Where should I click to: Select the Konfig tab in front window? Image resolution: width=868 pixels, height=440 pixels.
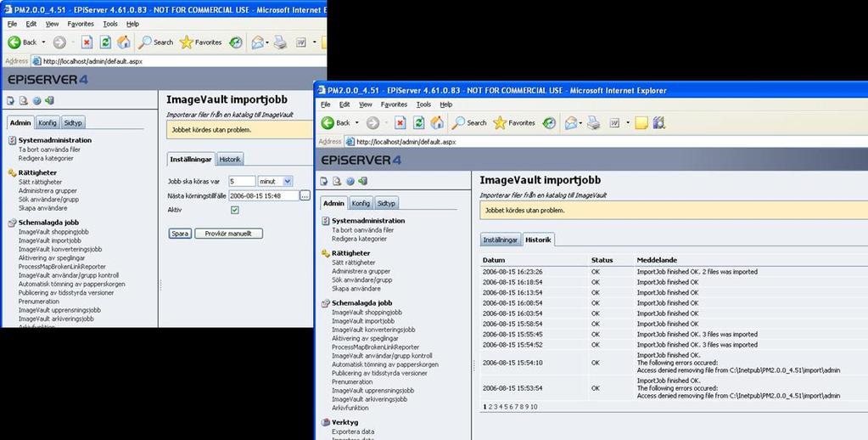pos(361,203)
